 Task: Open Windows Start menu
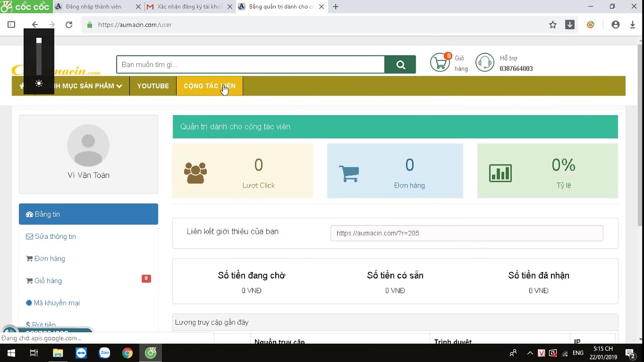tap(11, 353)
